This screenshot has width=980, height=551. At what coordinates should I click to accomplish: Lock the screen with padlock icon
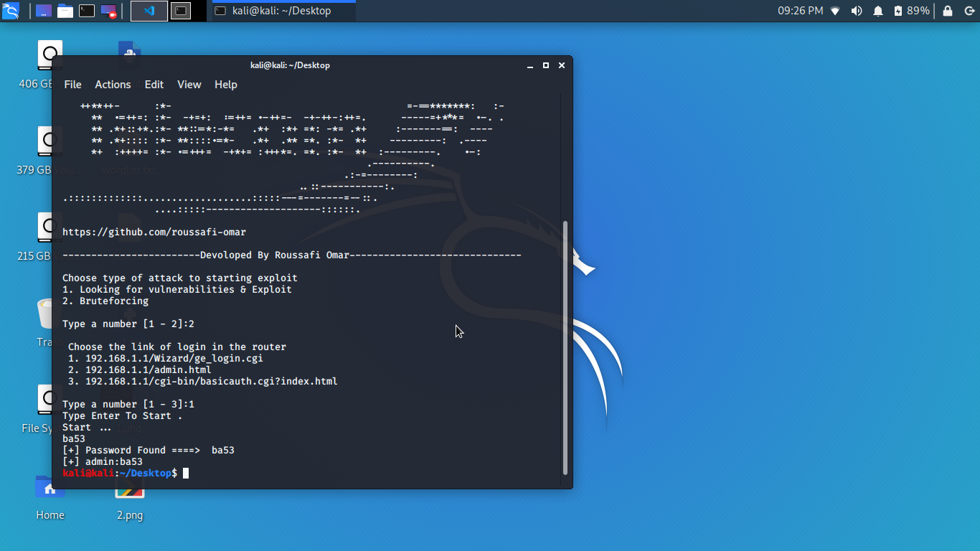948,11
